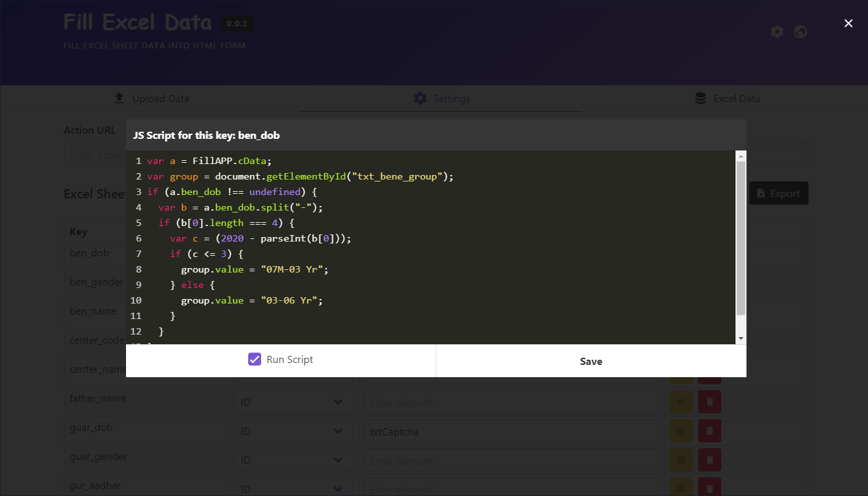Delete the guar_dob row with trash icon
The height and width of the screenshot is (496, 868).
pos(710,431)
